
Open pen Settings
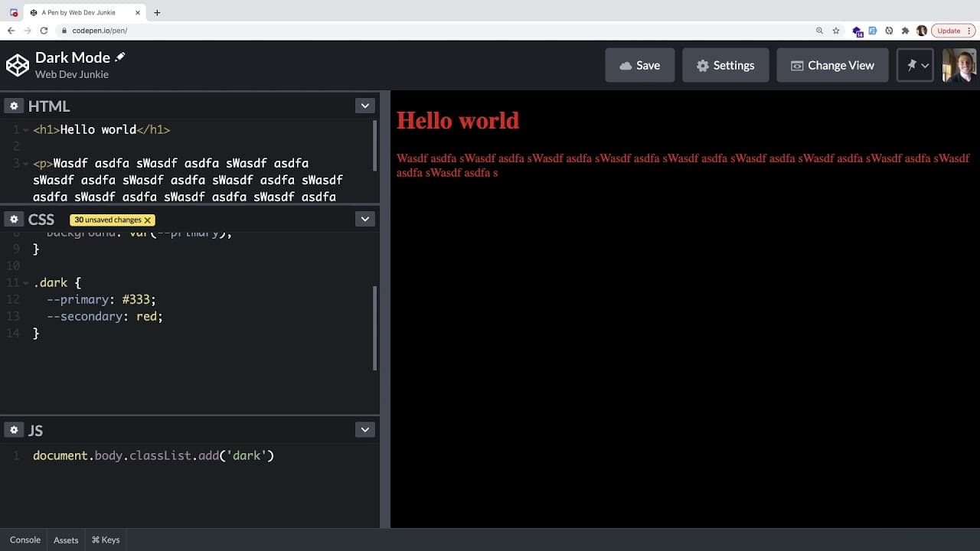726,65
